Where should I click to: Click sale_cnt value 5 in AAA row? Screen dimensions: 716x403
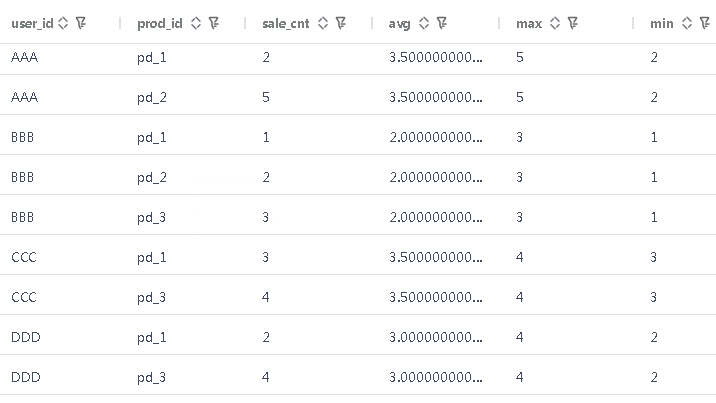[x=266, y=97]
